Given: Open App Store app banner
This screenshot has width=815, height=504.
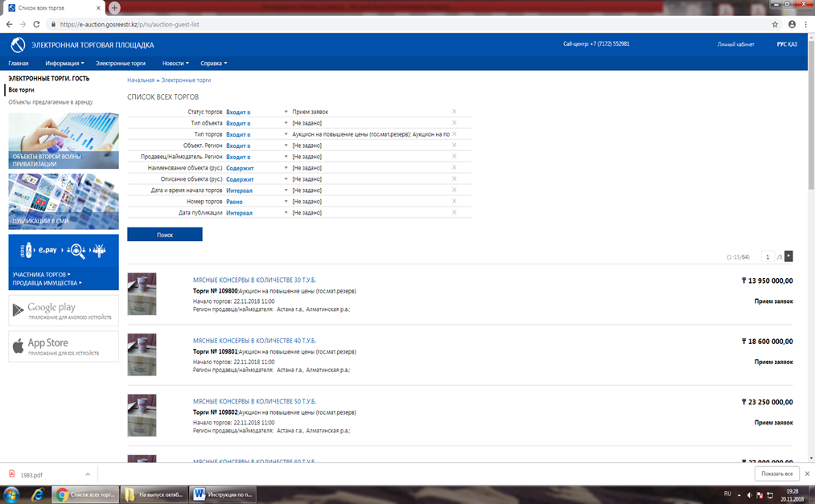Looking at the screenshot, I should pyautogui.click(x=64, y=346).
